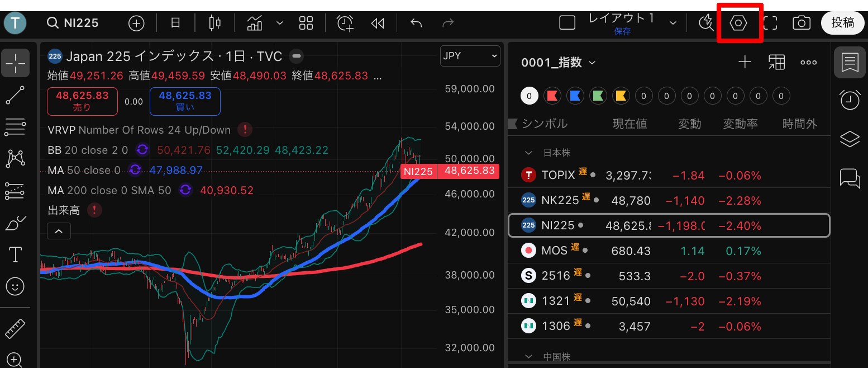
Task: Select the red flag filter
Action: pos(552,96)
